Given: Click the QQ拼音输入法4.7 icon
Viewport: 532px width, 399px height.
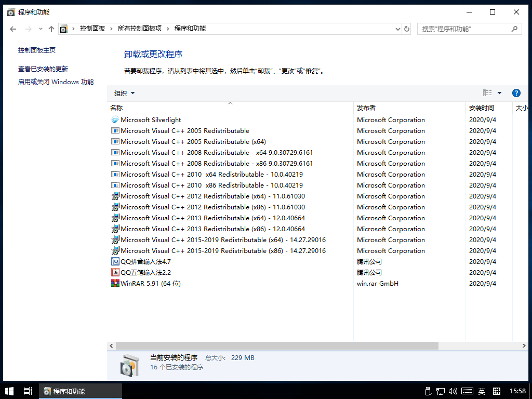Looking at the screenshot, I should point(115,262).
